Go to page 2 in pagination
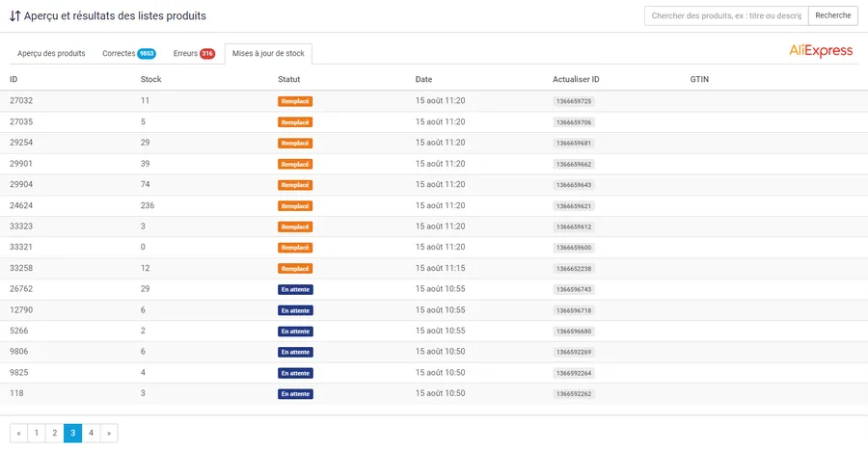This screenshot has height=452, width=868. tap(55, 434)
